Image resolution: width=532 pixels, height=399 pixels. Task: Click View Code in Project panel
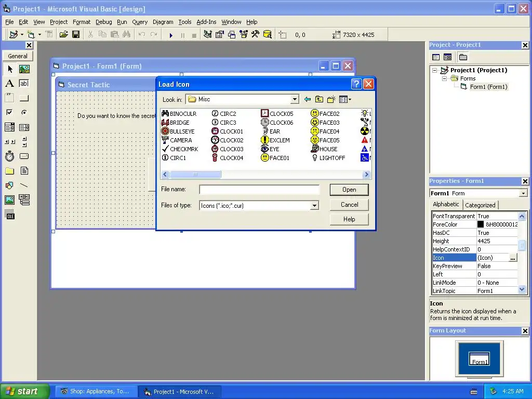[436, 57]
